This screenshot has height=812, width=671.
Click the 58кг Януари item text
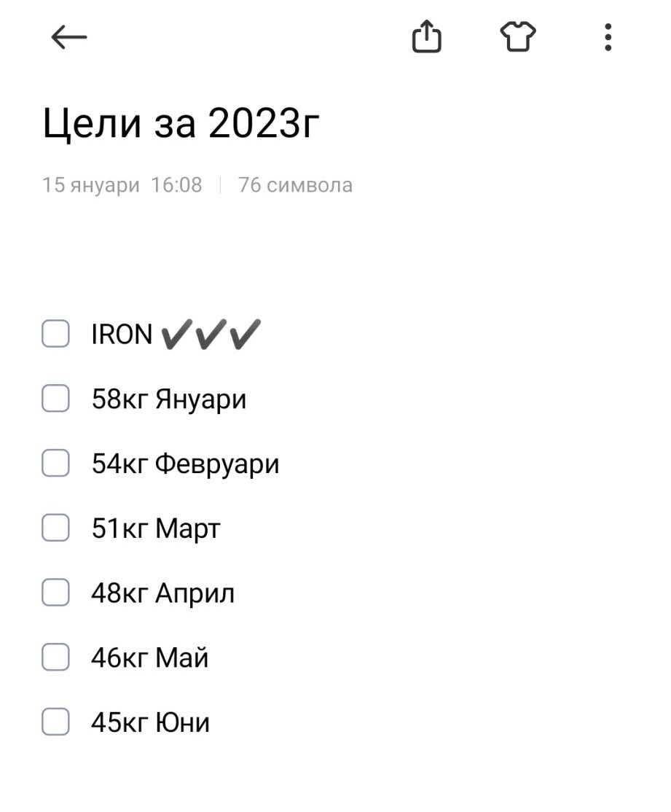point(169,399)
